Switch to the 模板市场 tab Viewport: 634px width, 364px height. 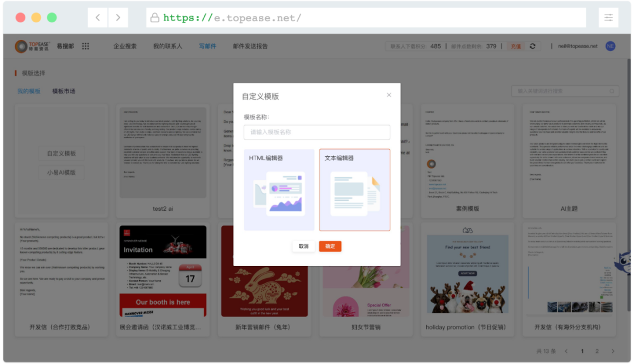point(64,91)
